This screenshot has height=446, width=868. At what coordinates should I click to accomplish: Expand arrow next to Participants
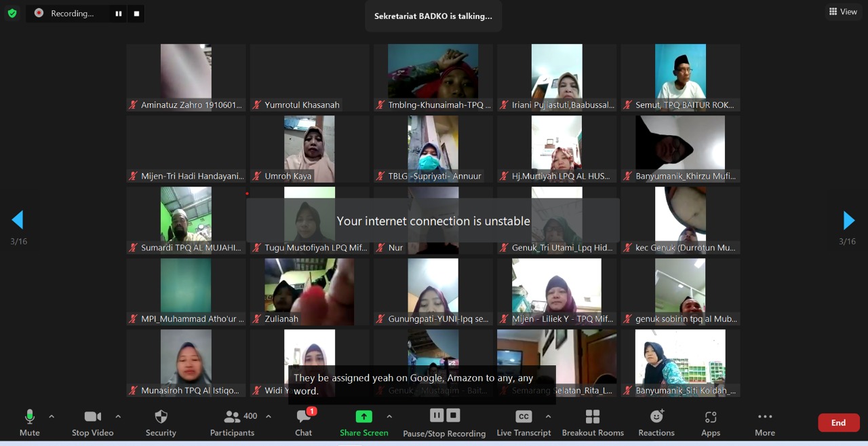(x=269, y=416)
